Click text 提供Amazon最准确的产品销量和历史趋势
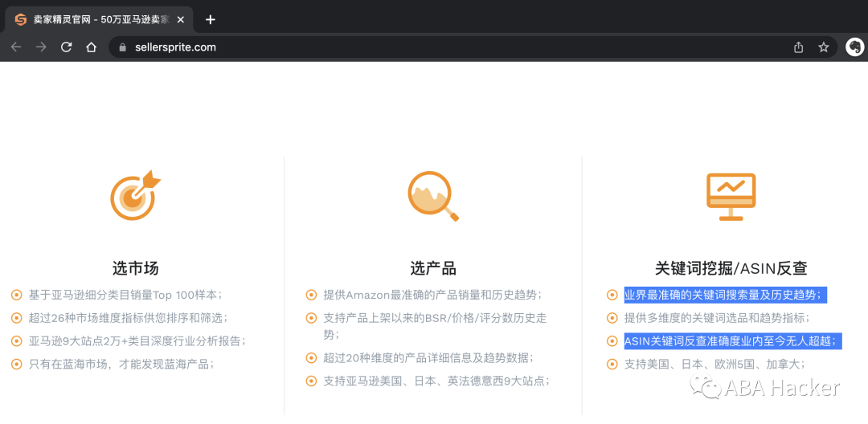The height and width of the screenshot is (424, 868). (433, 295)
